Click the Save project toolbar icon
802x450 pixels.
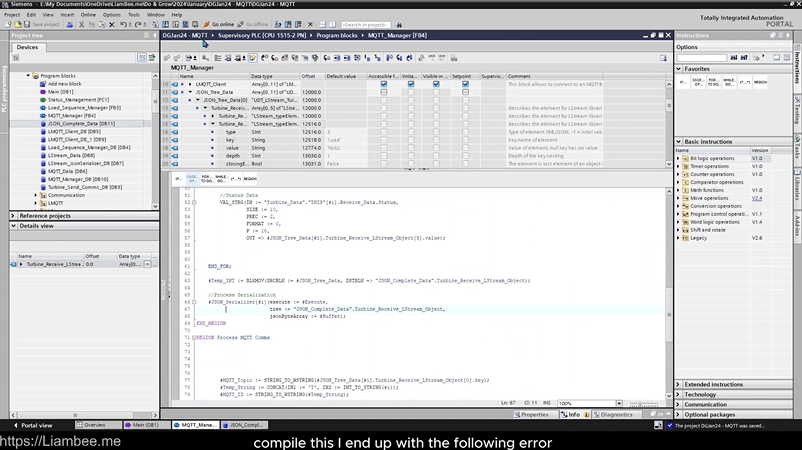point(27,24)
